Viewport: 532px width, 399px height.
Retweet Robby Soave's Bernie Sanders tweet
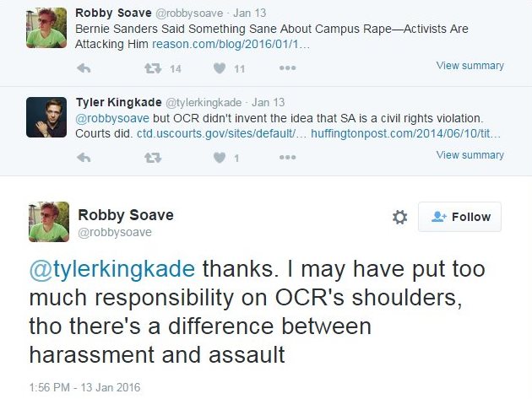tap(153, 68)
